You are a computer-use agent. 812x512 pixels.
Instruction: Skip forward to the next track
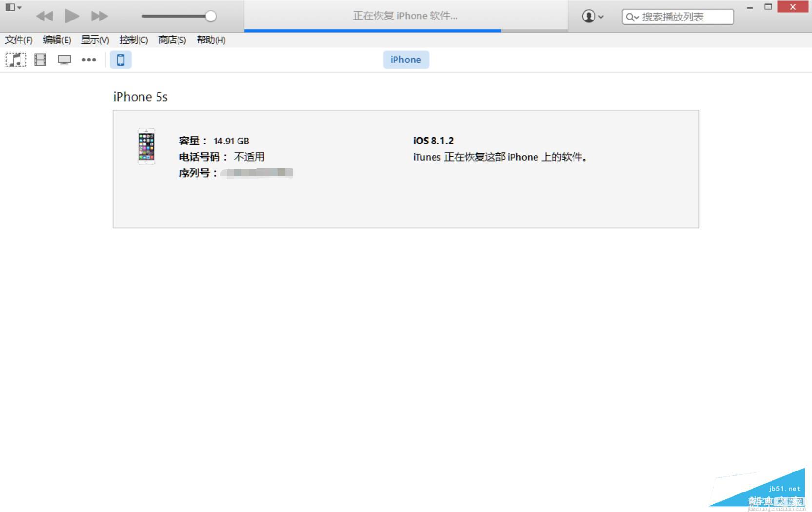coord(99,16)
